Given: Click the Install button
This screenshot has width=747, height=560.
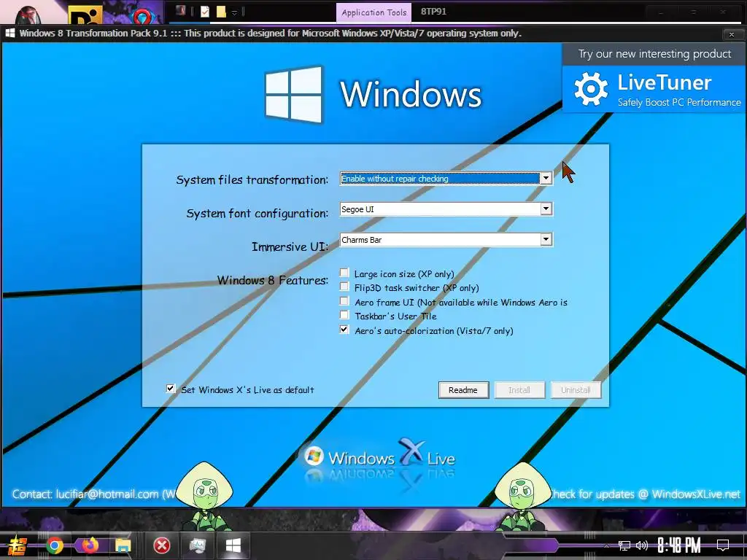Looking at the screenshot, I should [x=519, y=390].
